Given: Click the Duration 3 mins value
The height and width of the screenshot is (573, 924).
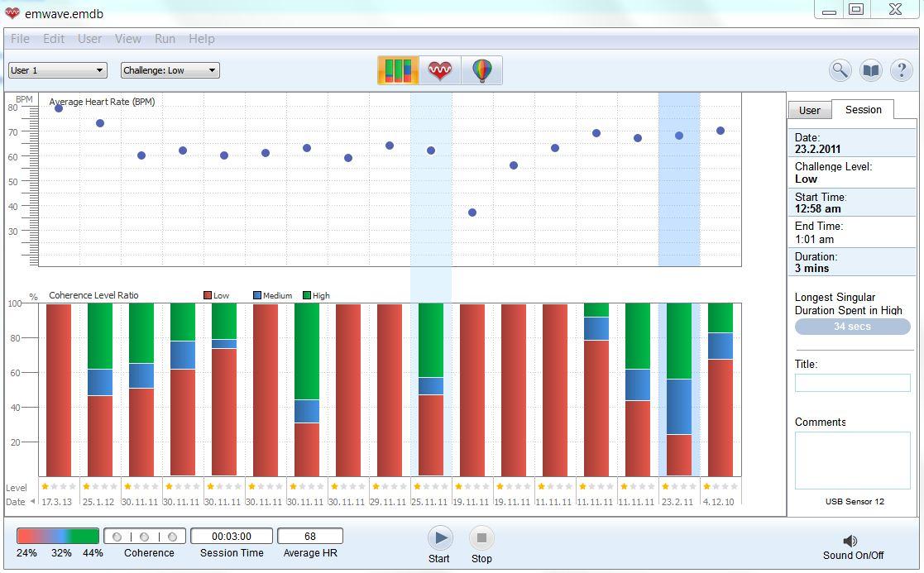Looking at the screenshot, I should coord(811,269).
